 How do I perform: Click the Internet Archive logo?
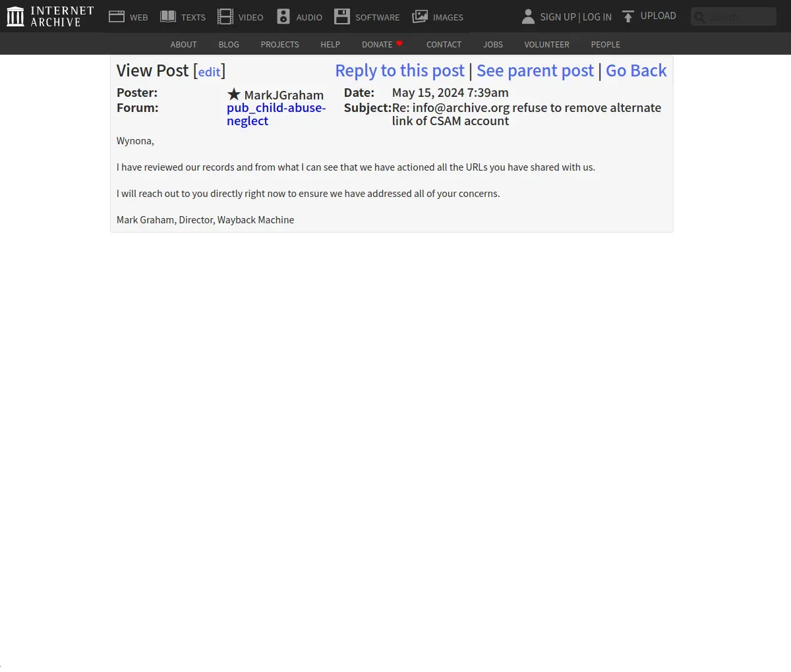tap(50, 16)
